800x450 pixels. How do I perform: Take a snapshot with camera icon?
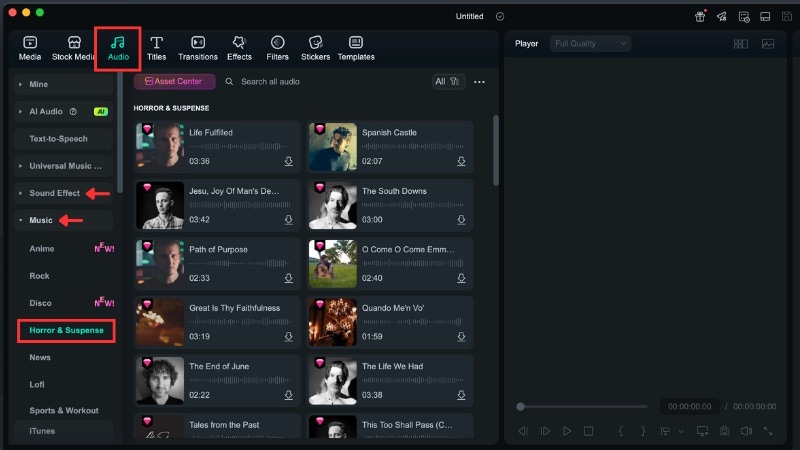724,431
